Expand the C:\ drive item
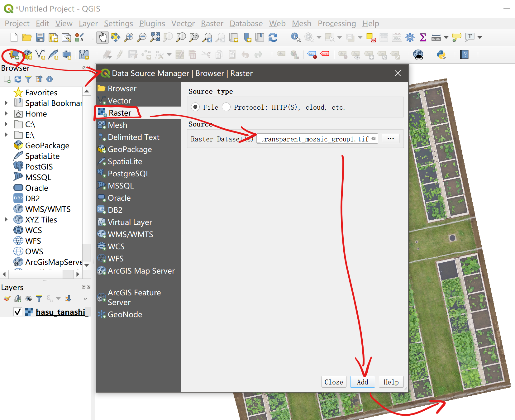This screenshot has height=420, width=515. tap(6, 124)
